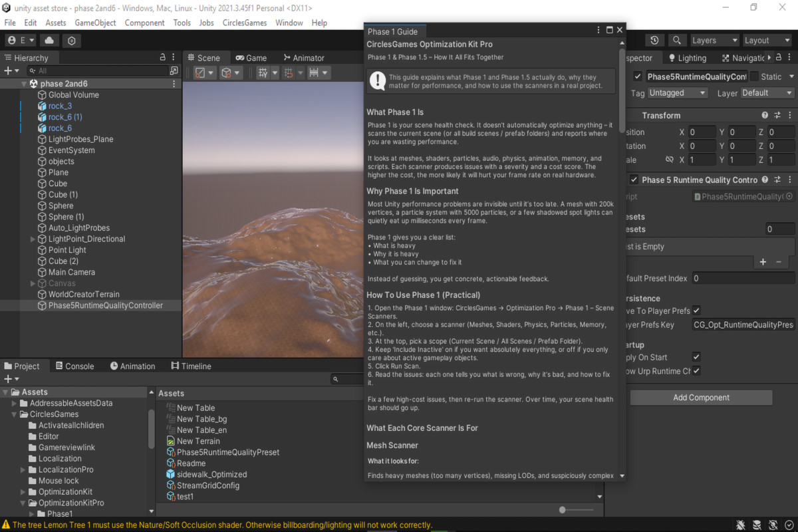Click the Default Preset Index field

tap(743, 278)
